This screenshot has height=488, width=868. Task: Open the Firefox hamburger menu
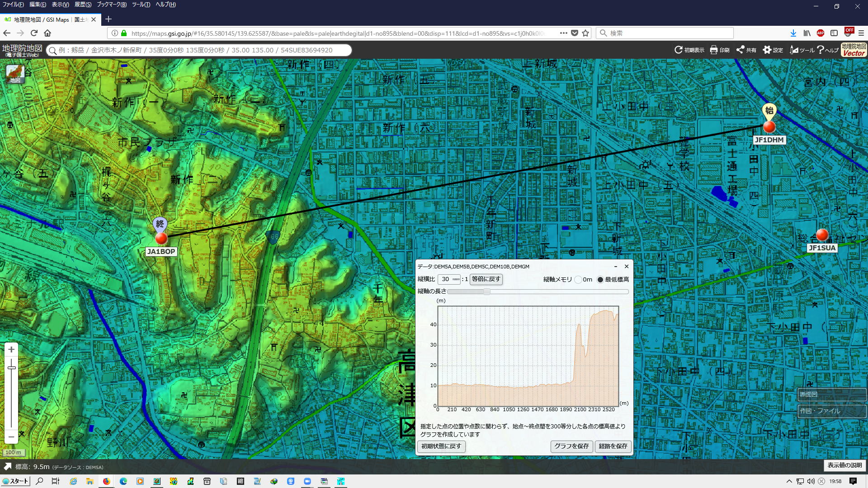861,33
